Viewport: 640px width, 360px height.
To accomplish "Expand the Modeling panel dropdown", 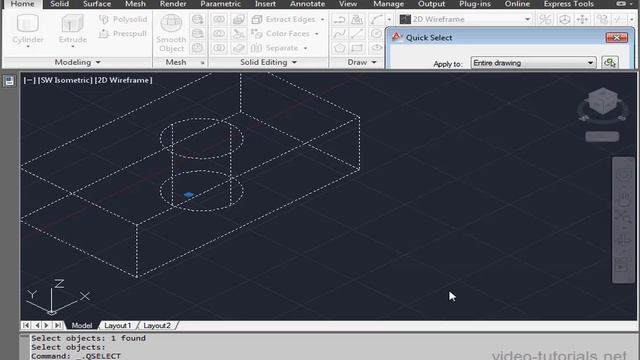I will click(77, 62).
